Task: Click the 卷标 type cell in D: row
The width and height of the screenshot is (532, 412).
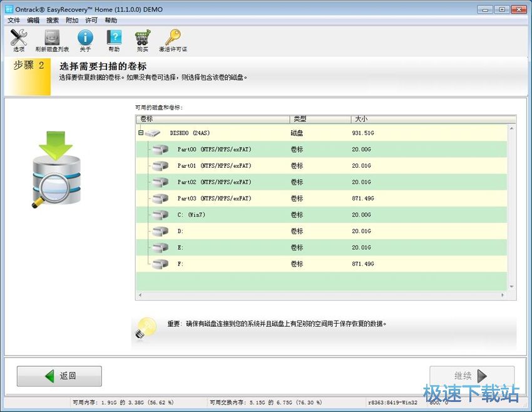Action: 297,231
